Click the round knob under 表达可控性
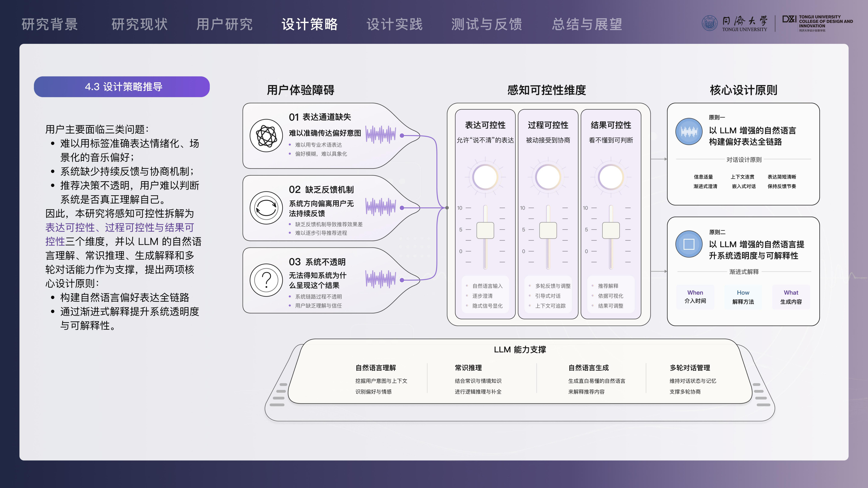 pyautogui.click(x=485, y=177)
